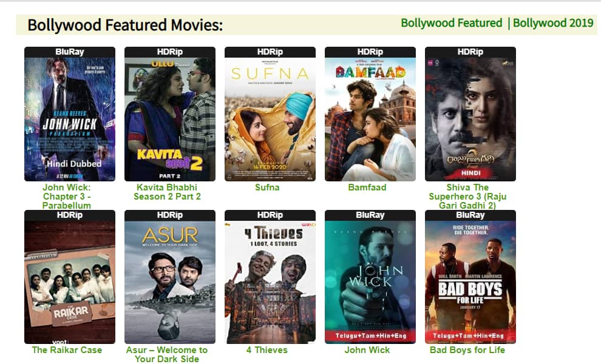The image size is (601, 364).
Task: Click the Raju Gari Gadhi 2 poster
Action: [x=470, y=114]
